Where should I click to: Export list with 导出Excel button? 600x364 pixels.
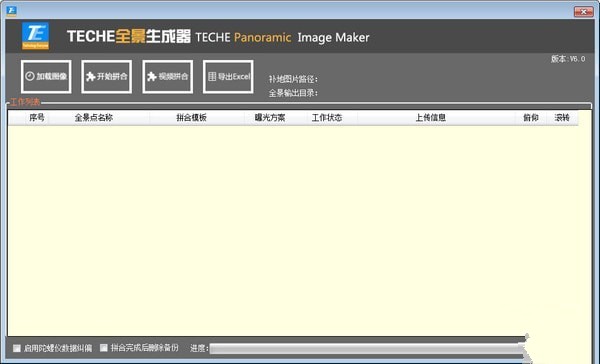click(x=228, y=77)
